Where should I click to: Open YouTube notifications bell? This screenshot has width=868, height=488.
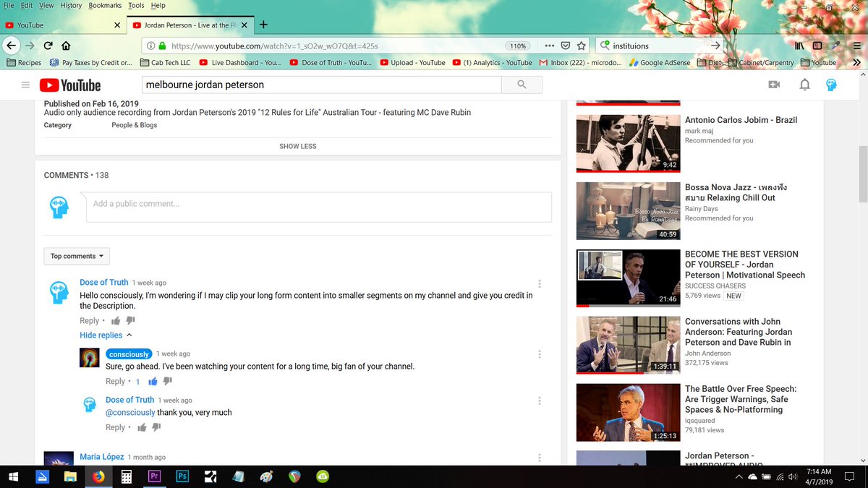coord(804,85)
